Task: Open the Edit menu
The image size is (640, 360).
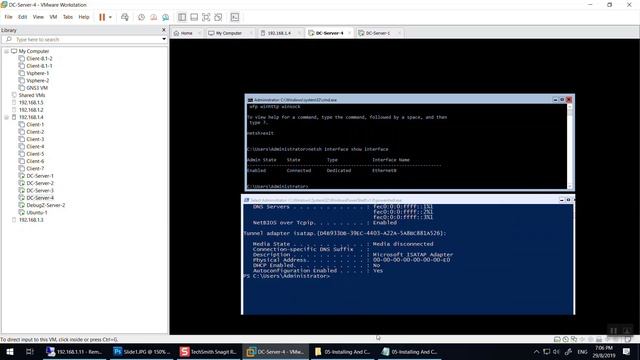Action: tap(22, 17)
